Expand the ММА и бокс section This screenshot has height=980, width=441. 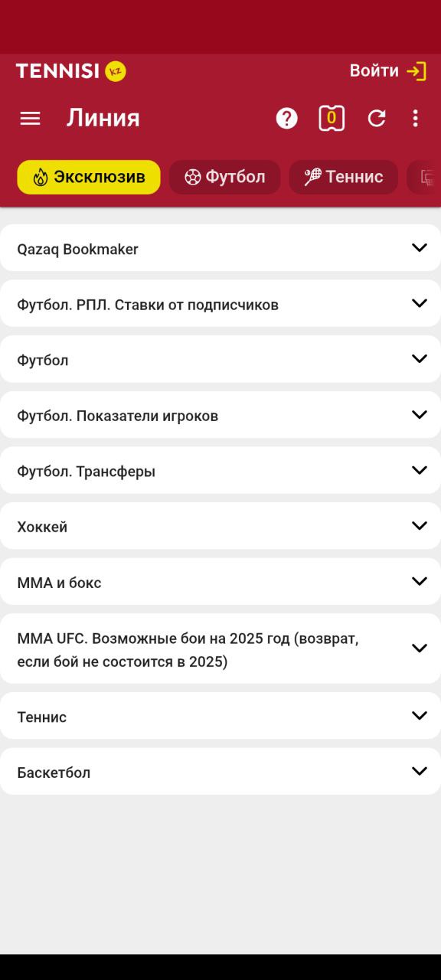click(220, 582)
